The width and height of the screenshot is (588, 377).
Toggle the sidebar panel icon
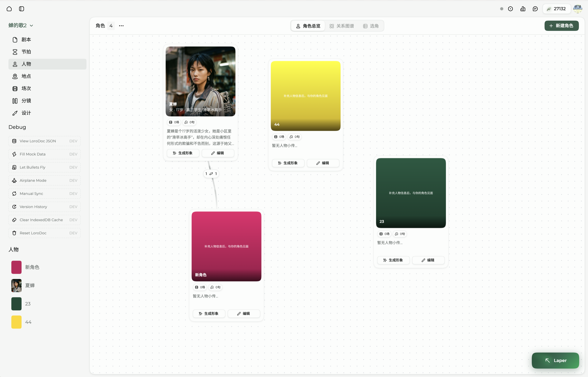(22, 9)
